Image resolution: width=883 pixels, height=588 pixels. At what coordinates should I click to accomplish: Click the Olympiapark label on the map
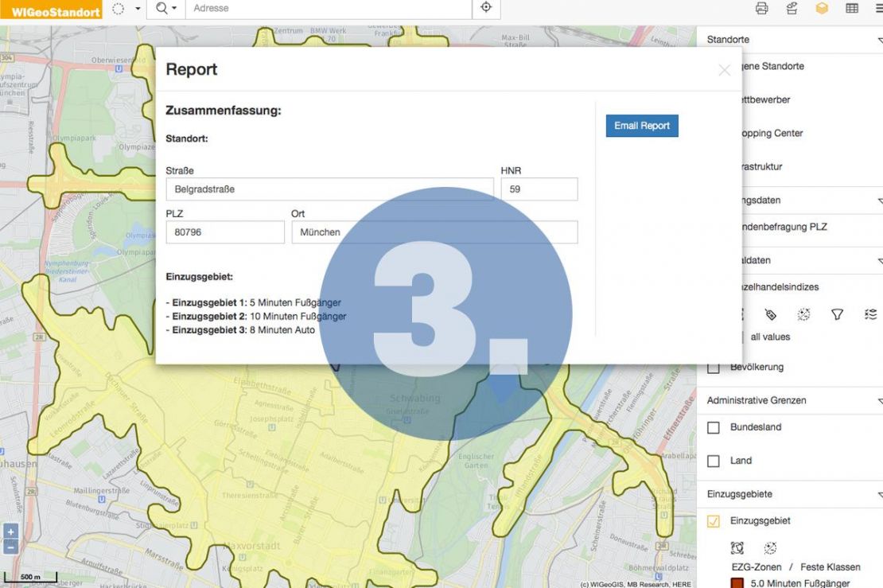click(x=74, y=138)
